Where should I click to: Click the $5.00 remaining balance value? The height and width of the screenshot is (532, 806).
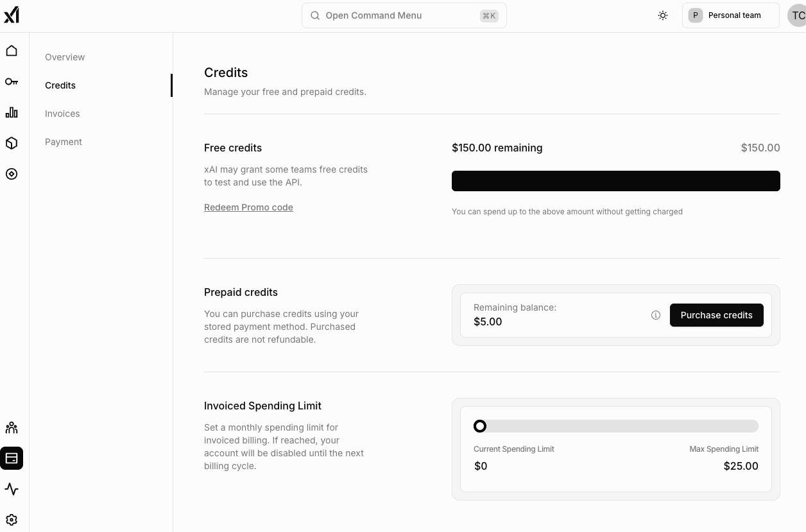click(x=488, y=322)
